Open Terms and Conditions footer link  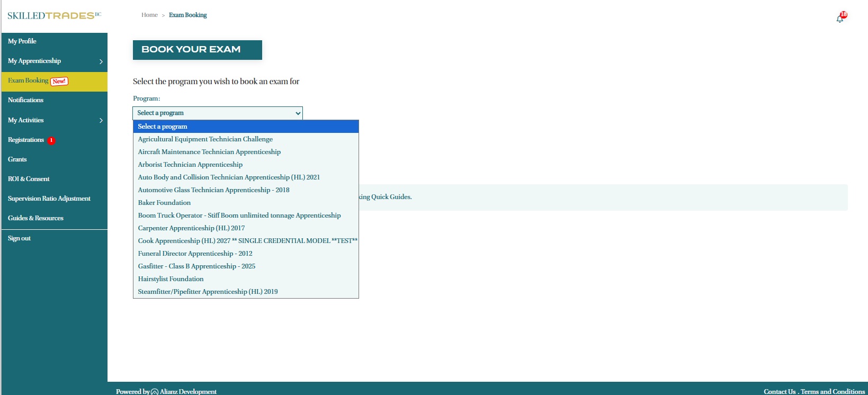click(x=833, y=391)
